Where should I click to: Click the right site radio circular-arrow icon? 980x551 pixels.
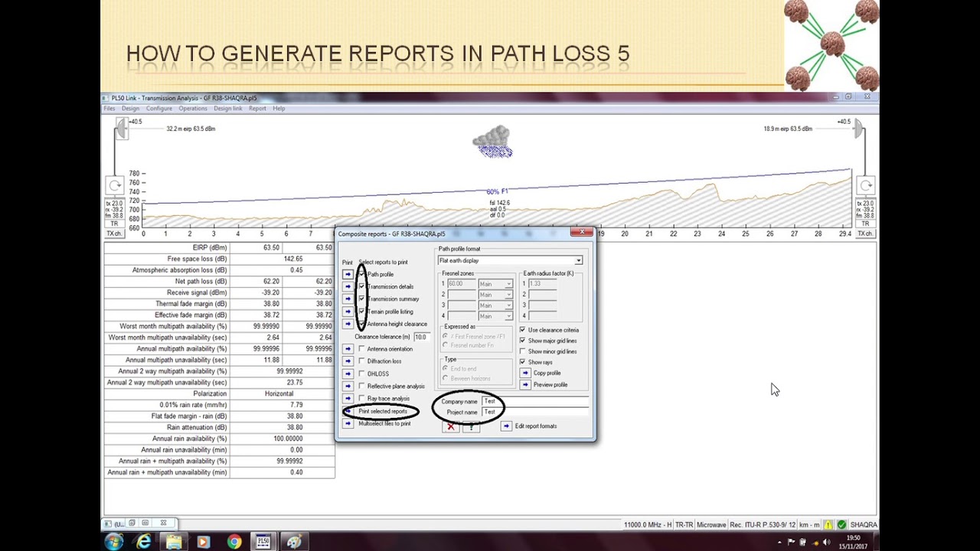click(x=866, y=185)
